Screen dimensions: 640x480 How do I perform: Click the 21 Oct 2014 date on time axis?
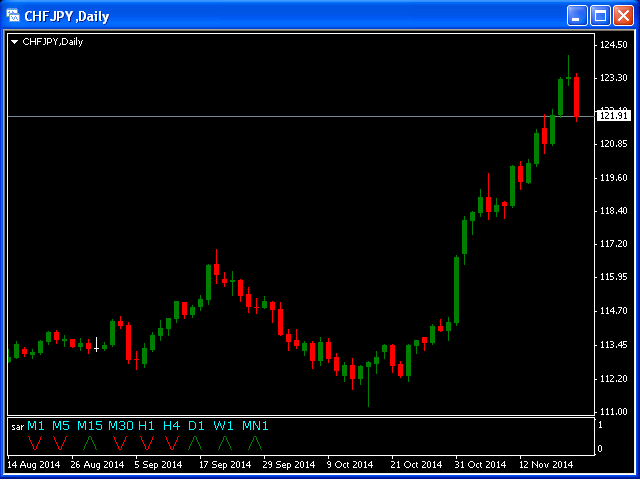pos(416,465)
